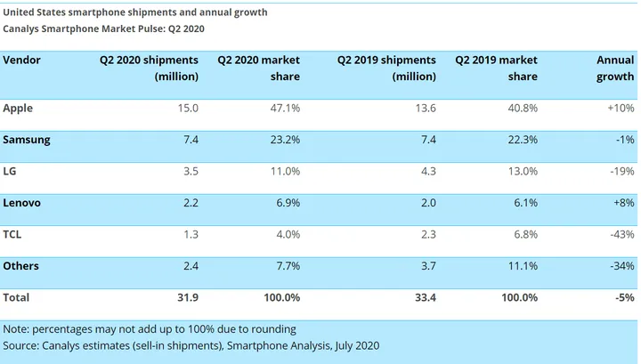The height and width of the screenshot is (364, 641).
Task: Click the Vendor column header
Action: (21, 60)
